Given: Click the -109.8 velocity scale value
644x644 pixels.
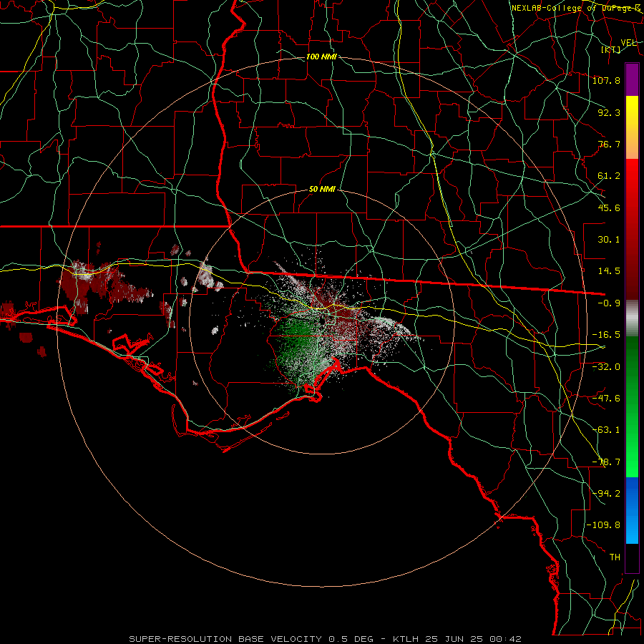Looking at the screenshot, I should click(x=603, y=525).
